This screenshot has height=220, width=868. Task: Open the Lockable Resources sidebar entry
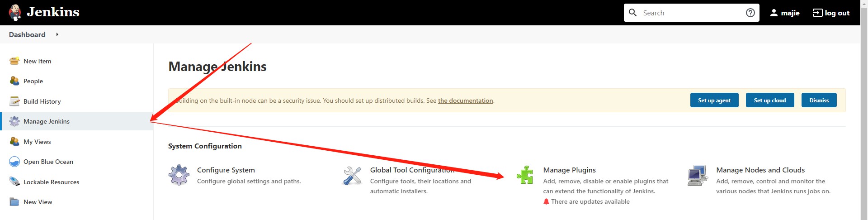pyautogui.click(x=52, y=182)
